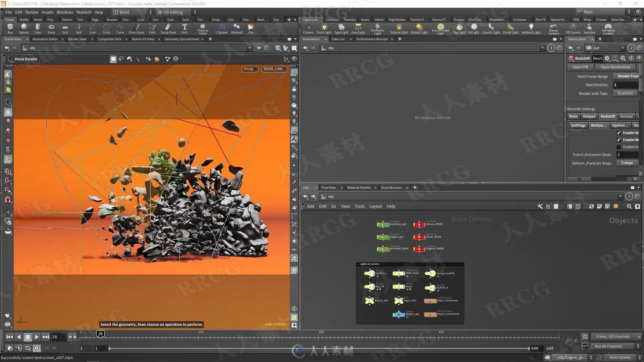Switch to the Material Palette tab
This screenshot has height=362, width=644.
tap(359, 188)
